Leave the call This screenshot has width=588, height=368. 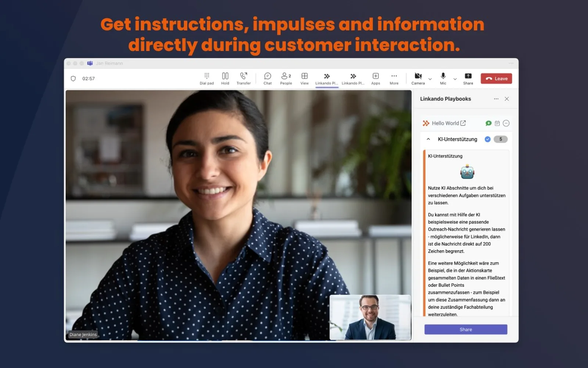(496, 78)
